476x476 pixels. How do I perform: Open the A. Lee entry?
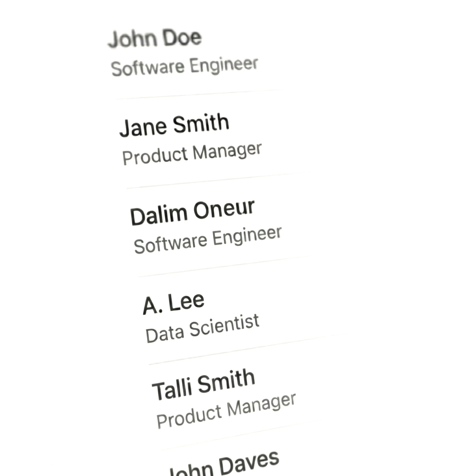point(174,304)
